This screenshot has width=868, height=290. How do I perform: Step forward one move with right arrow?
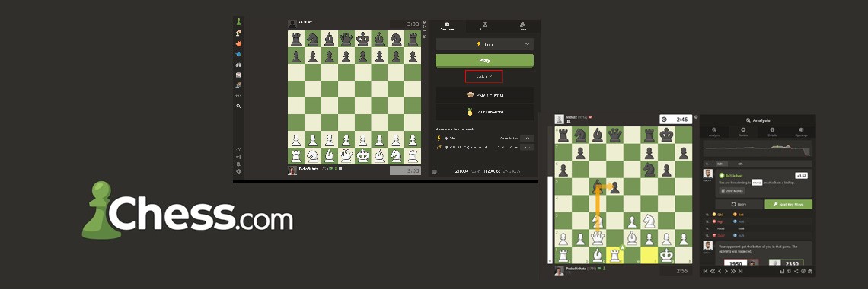pos(726,271)
